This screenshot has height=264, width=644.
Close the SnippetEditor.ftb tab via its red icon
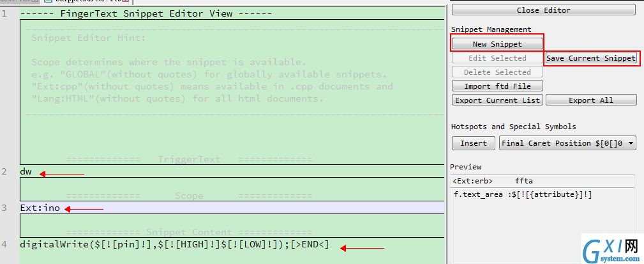pyautogui.click(x=126, y=1)
